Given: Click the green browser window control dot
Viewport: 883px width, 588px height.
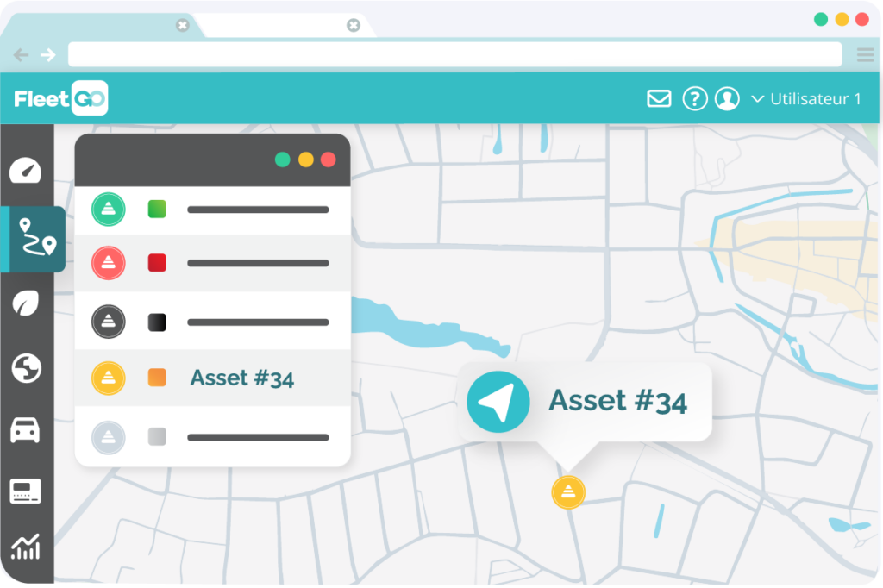Looking at the screenshot, I should (821, 19).
